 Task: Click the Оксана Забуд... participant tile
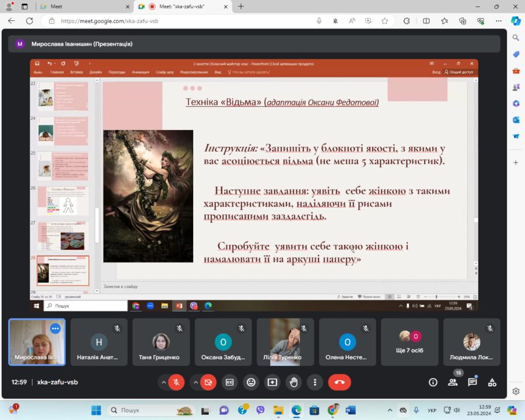pyautogui.click(x=223, y=342)
